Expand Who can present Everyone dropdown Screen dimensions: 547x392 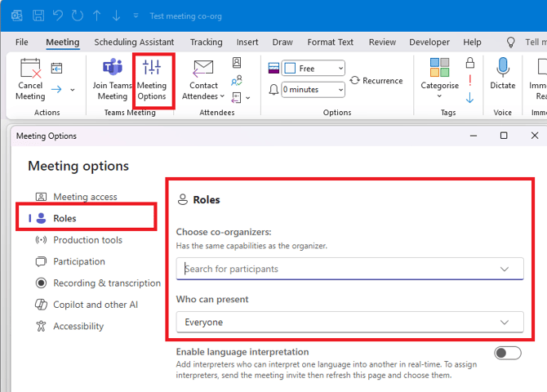pos(349,322)
